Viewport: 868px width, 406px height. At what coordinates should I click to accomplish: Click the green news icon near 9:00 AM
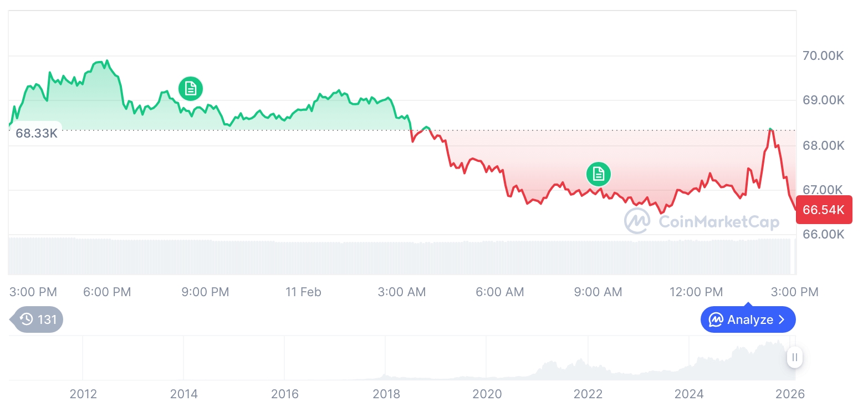coord(599,174)
